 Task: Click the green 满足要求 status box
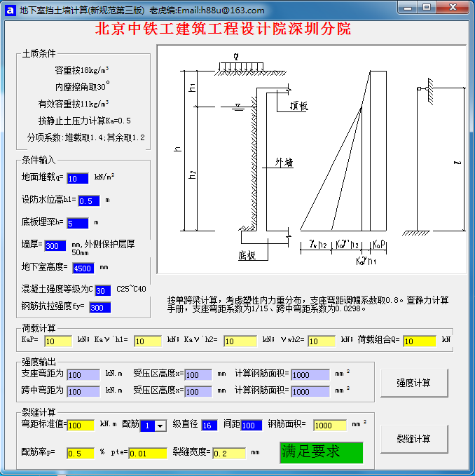pos(322,453)
